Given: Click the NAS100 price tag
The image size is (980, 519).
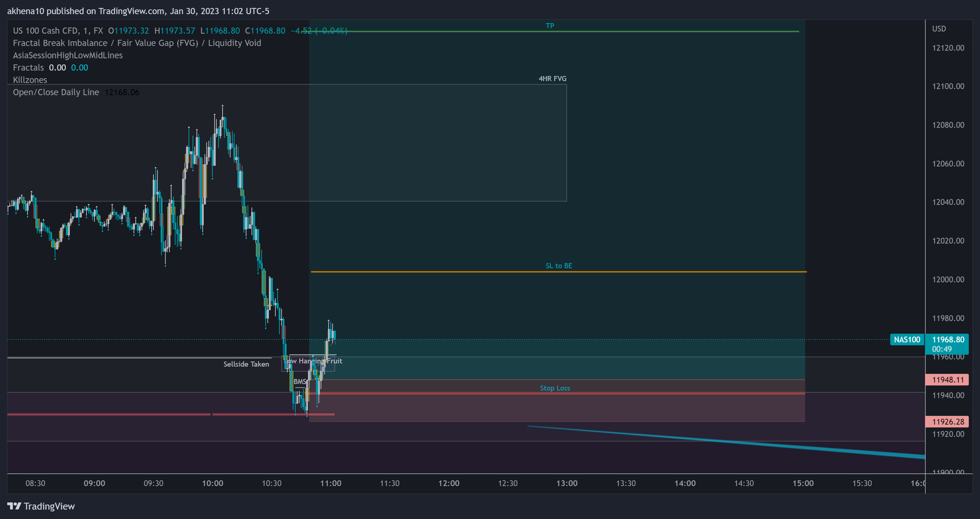Looking at the screenshot, I should tap(907, 339).
